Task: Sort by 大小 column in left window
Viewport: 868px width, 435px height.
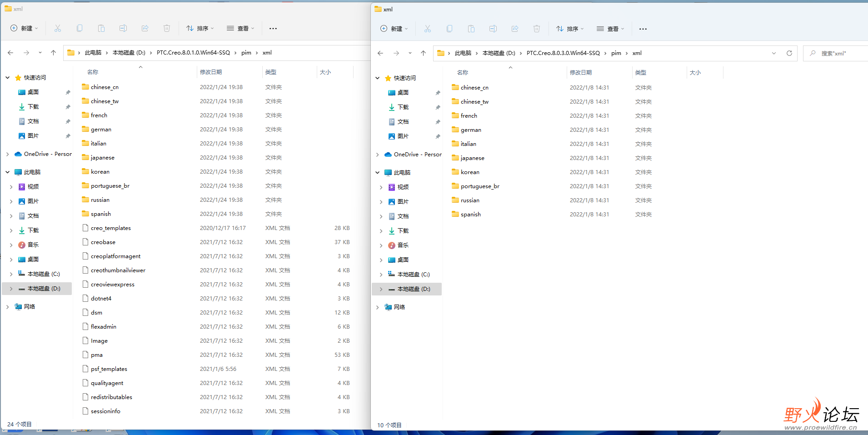Action: coord(325,72)
